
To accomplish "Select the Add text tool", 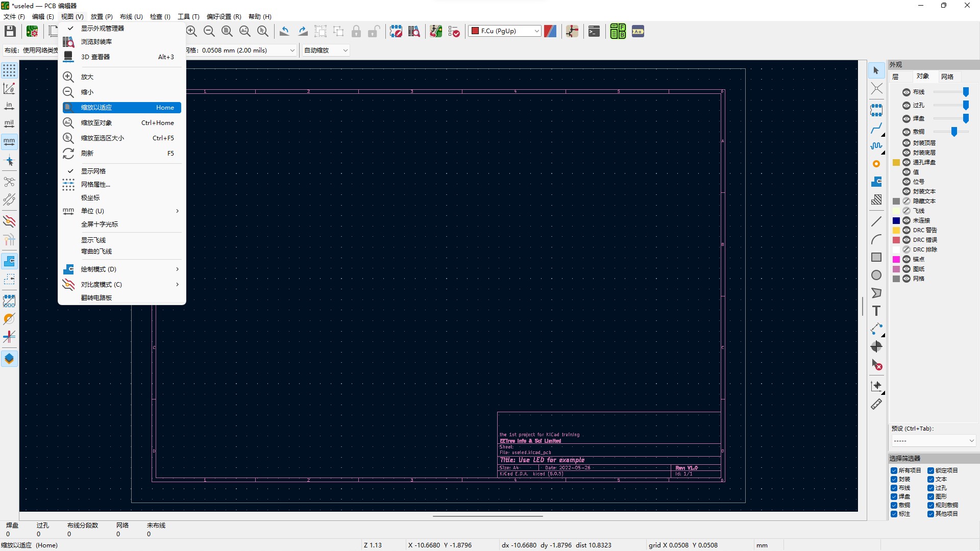I will (x=876, y=311).
